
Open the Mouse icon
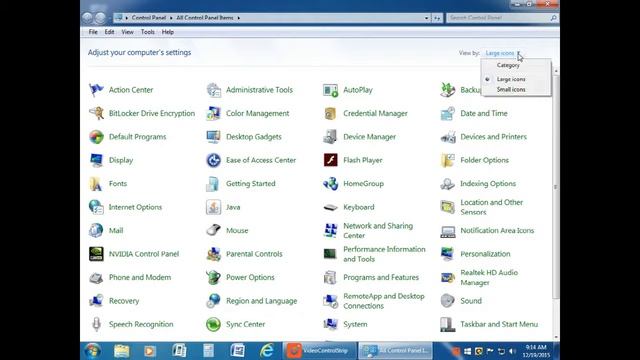213,230
